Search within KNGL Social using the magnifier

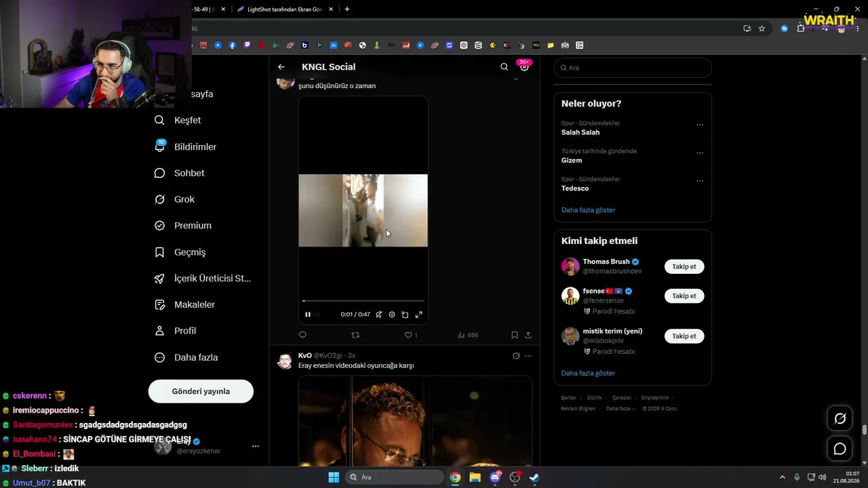(x=504, y=67)
